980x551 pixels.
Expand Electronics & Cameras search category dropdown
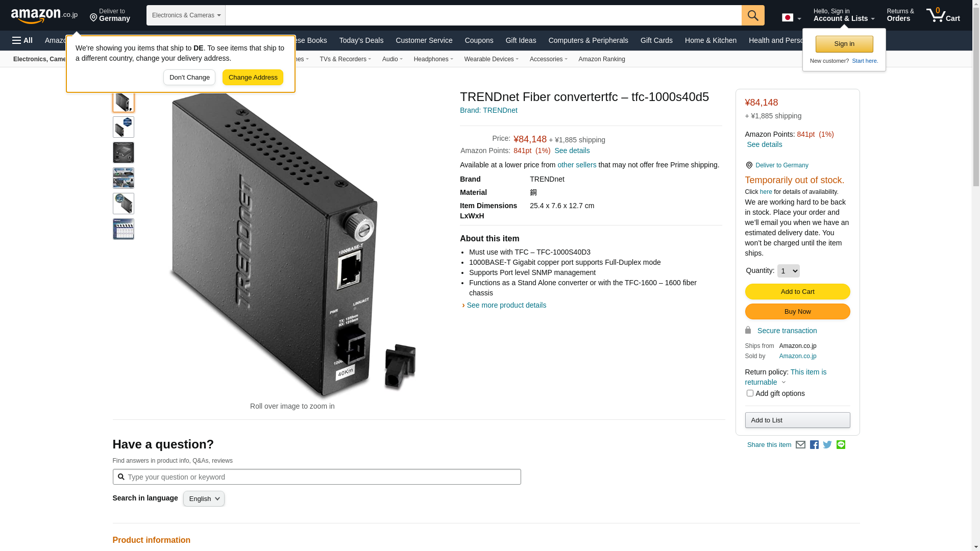[x=186, y=15]
